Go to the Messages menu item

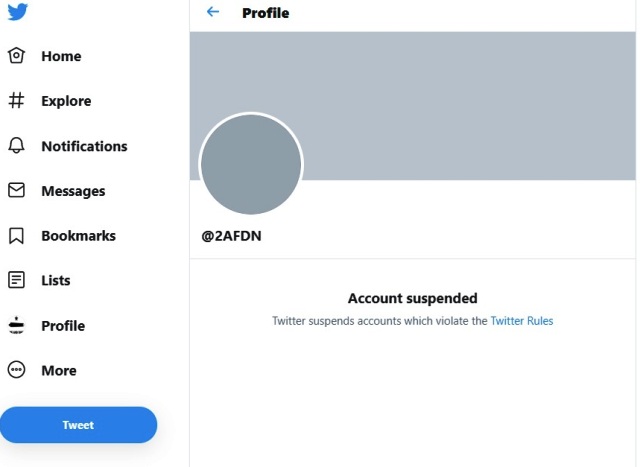pos(73,191)
